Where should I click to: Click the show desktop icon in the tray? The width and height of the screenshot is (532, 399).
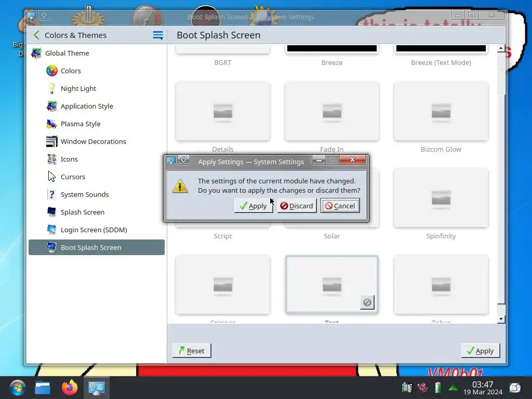click(x=515, y=388)
